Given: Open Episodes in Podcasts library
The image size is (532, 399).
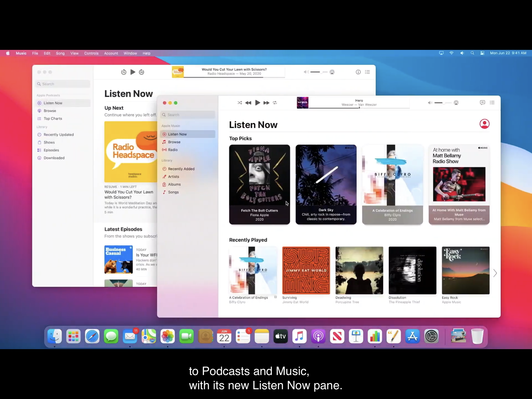Looking at the screenshot, I should click(x=63, y=150).
